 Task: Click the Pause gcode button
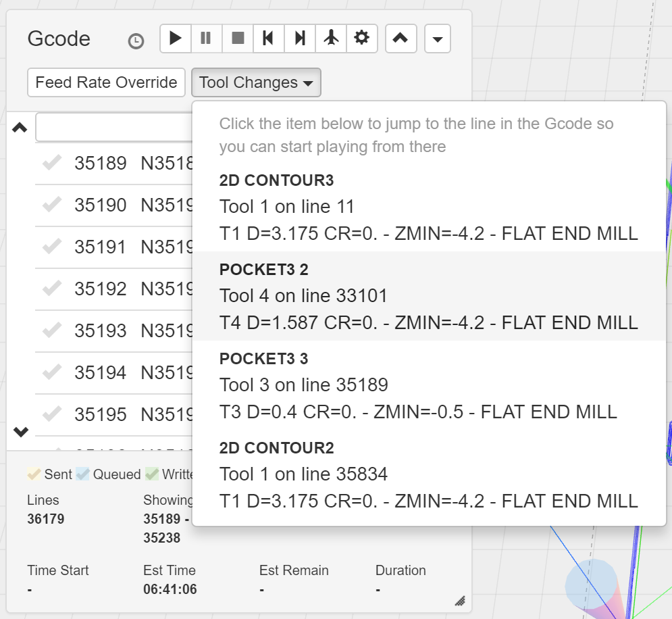click(x=206, y=39)
